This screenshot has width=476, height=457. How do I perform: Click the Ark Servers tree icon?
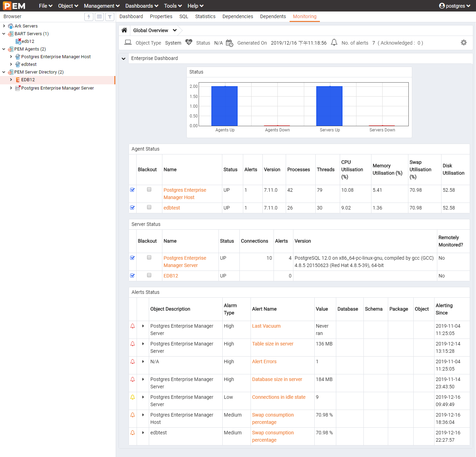point(11,26)
